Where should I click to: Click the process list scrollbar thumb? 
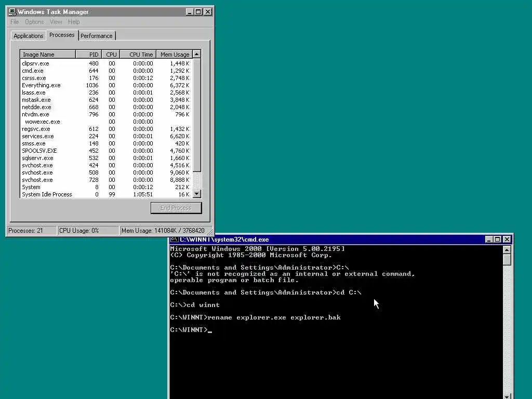click(x=197, y=115)
